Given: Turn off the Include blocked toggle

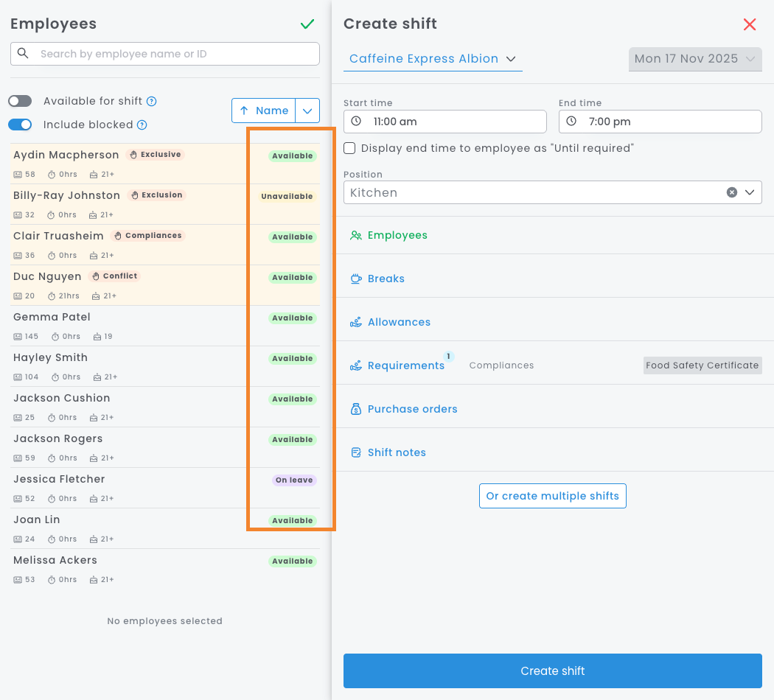Looking at the screenshot, I should coord(20,125).
